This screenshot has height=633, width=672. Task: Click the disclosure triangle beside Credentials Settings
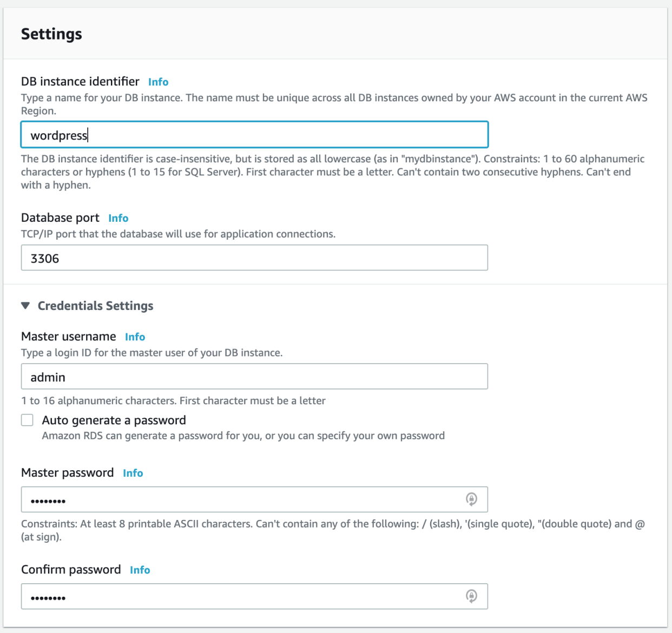[25, 305]
